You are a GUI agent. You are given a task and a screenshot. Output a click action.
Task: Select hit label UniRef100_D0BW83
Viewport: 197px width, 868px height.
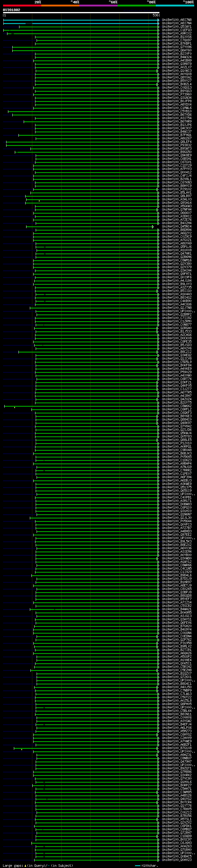[x=177, y=504]
